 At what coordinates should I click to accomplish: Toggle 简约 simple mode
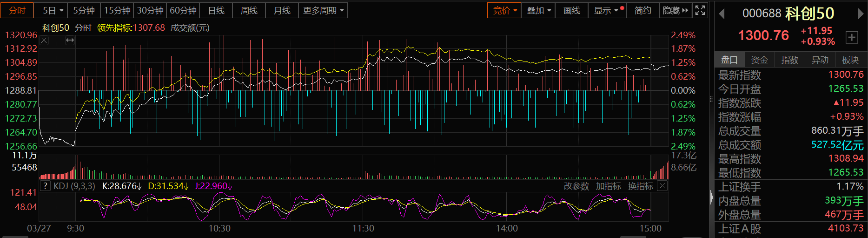643,10
